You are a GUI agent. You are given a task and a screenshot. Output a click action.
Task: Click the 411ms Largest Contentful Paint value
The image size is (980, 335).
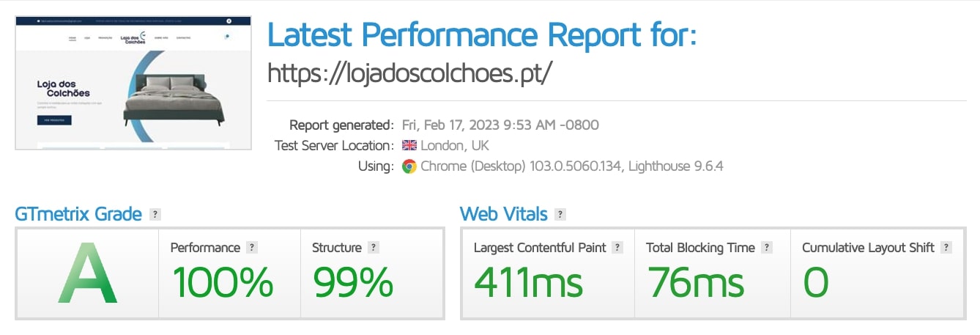pos(528,282)
